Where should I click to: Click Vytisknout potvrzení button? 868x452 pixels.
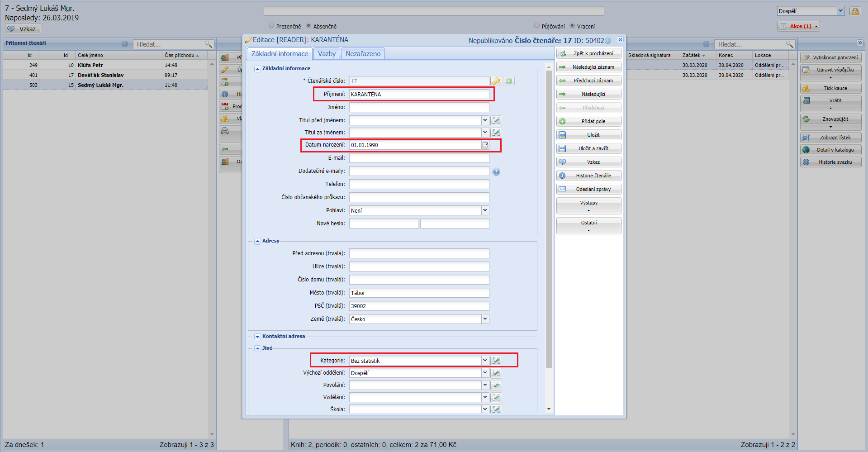[x=831, y=57]
